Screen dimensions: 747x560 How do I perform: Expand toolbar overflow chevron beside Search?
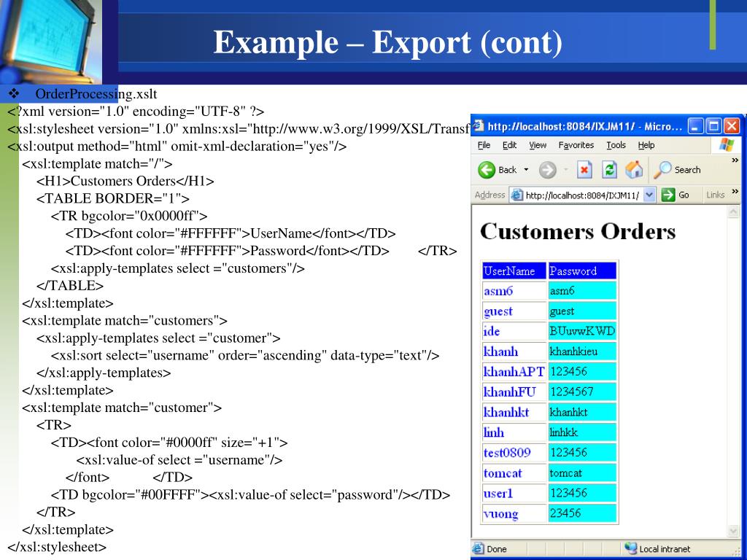pyautogui.click(x=735, y=160)
